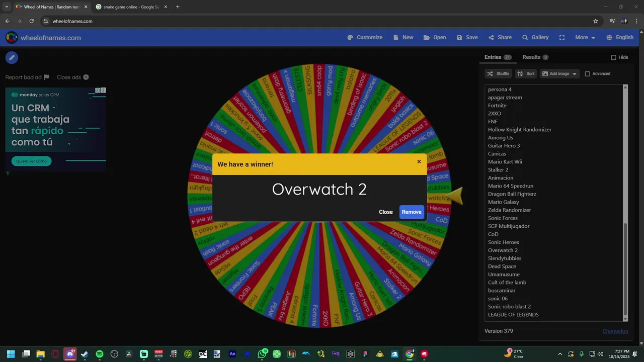
Task: Click the blue pencil edit icon
Action: [12, 58]
